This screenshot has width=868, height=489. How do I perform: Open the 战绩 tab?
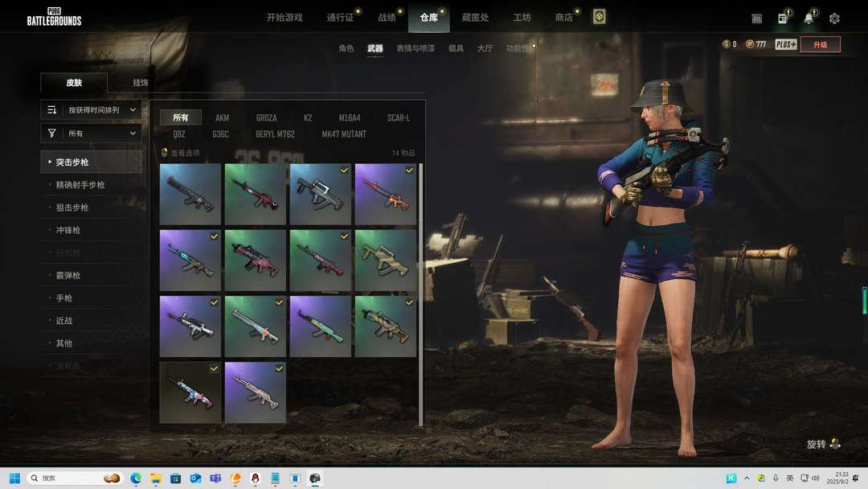[387, 18]
